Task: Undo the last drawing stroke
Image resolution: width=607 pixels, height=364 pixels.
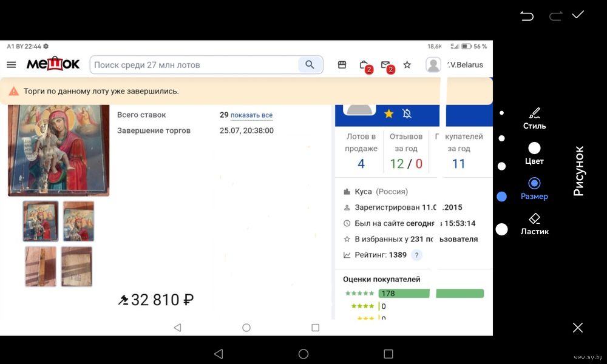Action: (526, 16)
